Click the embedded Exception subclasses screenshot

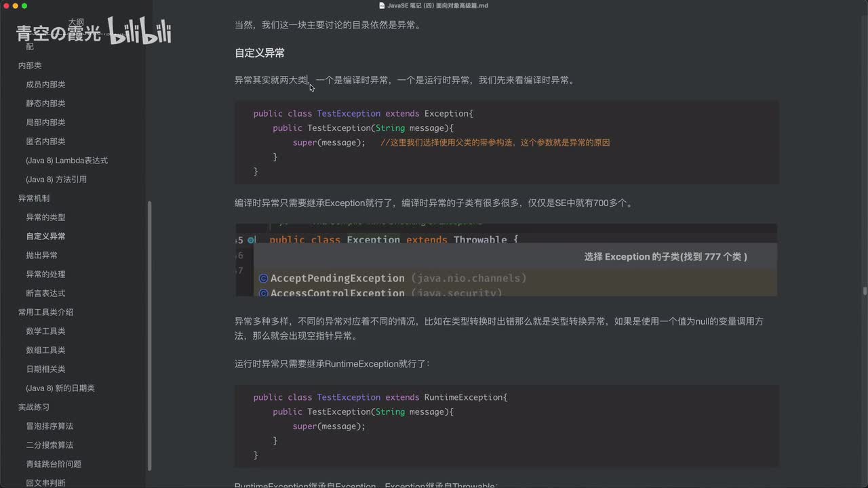point(507,260)
